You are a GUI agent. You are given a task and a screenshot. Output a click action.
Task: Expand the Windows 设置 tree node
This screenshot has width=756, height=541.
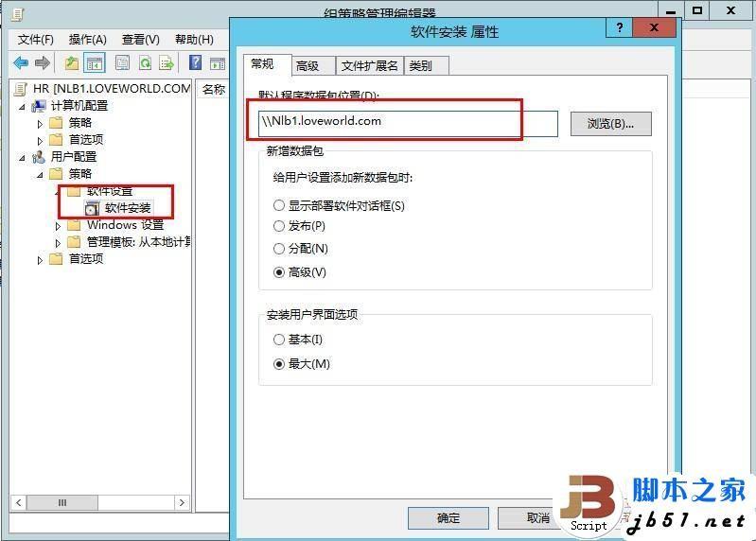pyautogui.click(x=58, y=225)
